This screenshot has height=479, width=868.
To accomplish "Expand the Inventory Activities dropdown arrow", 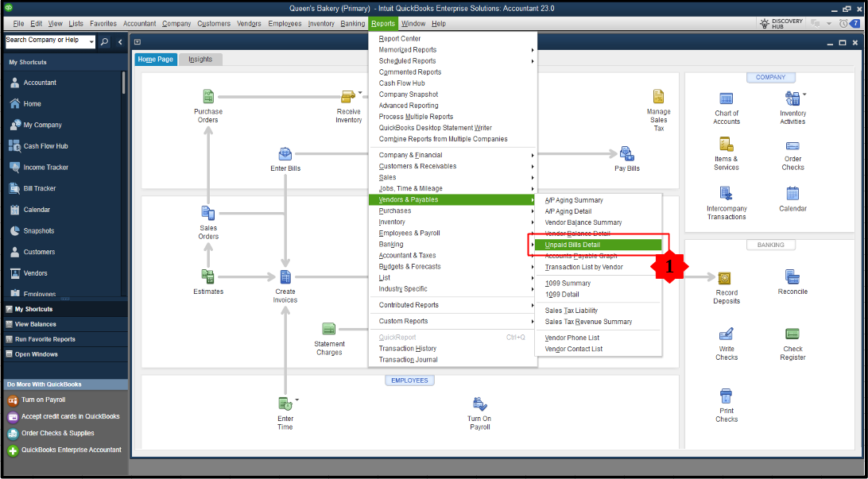I will 804,94.
